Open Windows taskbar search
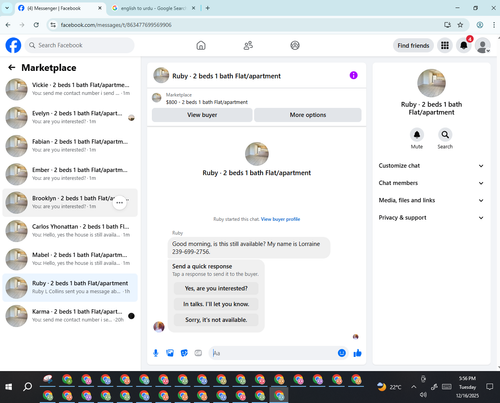 click(28, 387)
